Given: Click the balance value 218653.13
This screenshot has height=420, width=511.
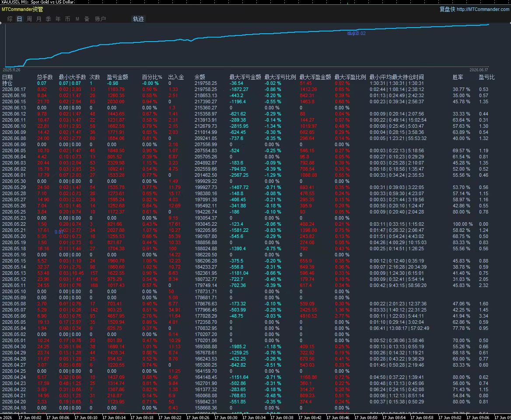Looking at the screenshot, I should (206, 95).
